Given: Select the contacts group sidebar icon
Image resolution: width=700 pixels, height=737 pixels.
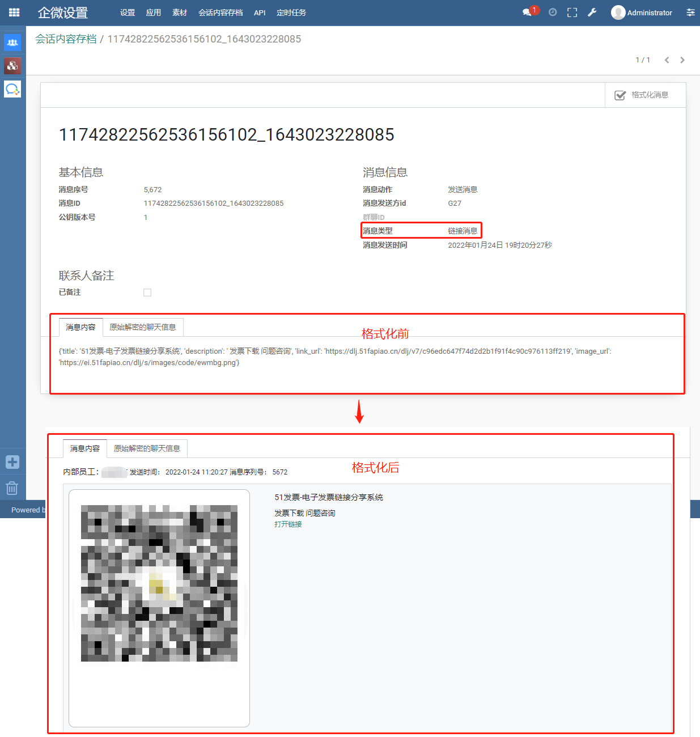Looking at the screenshot, I should tap(12, 43).
